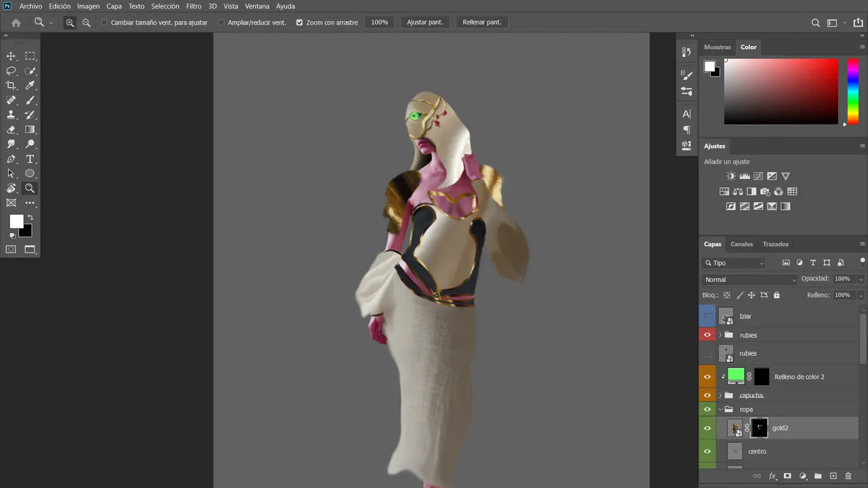This screenshot has height=488, width=868.
Task: Add a layer mask from Layers footer
Action: [787, 476]
